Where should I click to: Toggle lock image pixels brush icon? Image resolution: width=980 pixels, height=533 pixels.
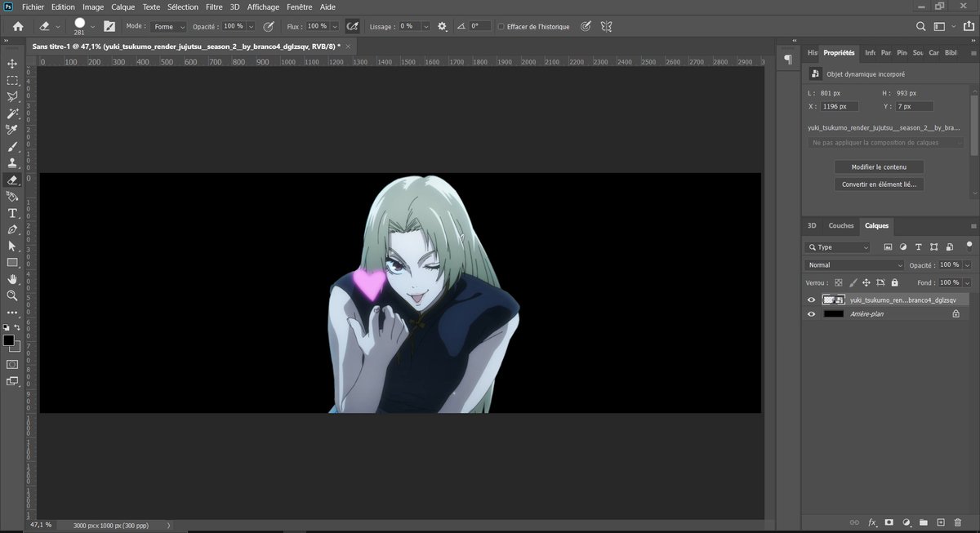pyautogui.click(x=853, y=282)
